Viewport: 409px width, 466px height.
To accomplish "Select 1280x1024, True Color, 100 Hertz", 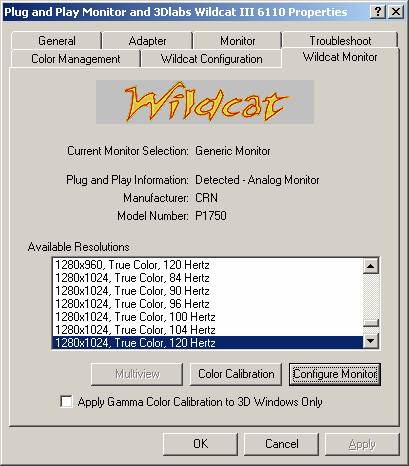I will [207, 317].
